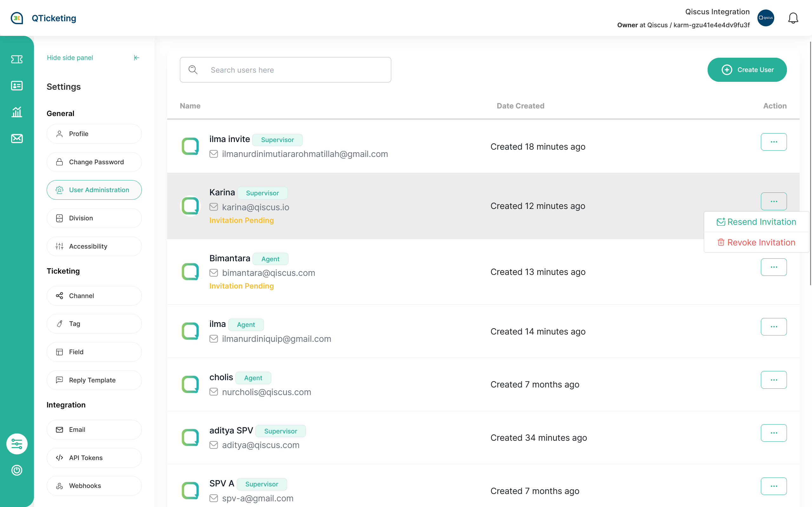Click the QTicketing logo icon

click(17, 18)
